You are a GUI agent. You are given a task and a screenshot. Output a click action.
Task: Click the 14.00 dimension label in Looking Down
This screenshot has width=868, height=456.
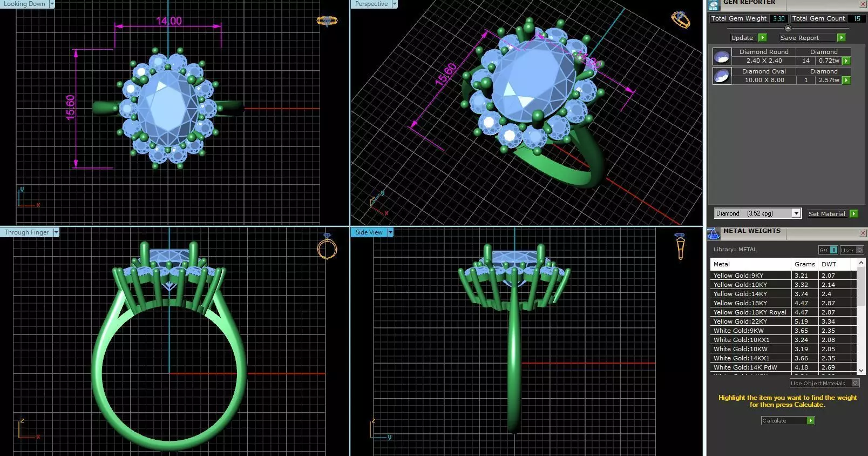tap(169, 21)
